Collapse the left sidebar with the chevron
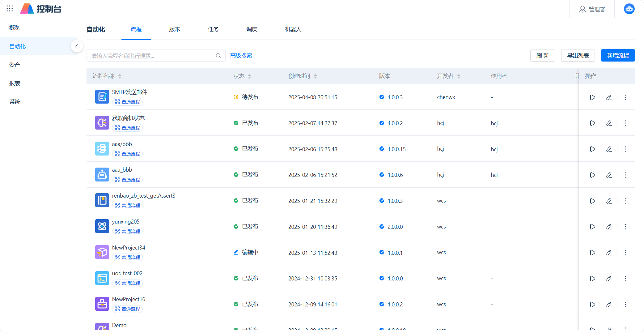Screen dimensions: 644x333 pyautogui.click(x=77, y=46)
